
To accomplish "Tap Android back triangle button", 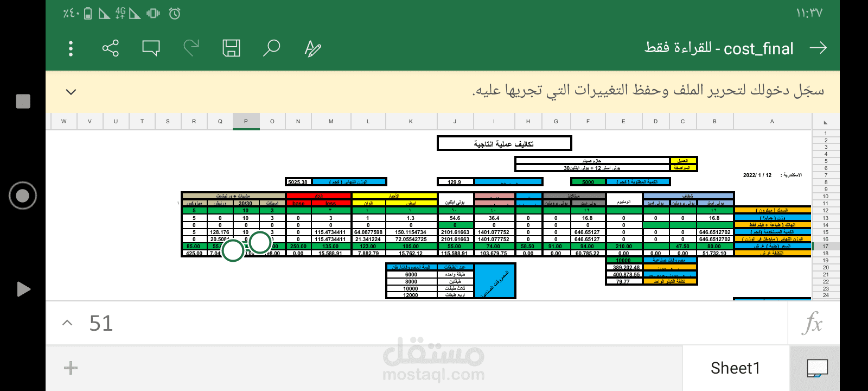I will (23, 289).
